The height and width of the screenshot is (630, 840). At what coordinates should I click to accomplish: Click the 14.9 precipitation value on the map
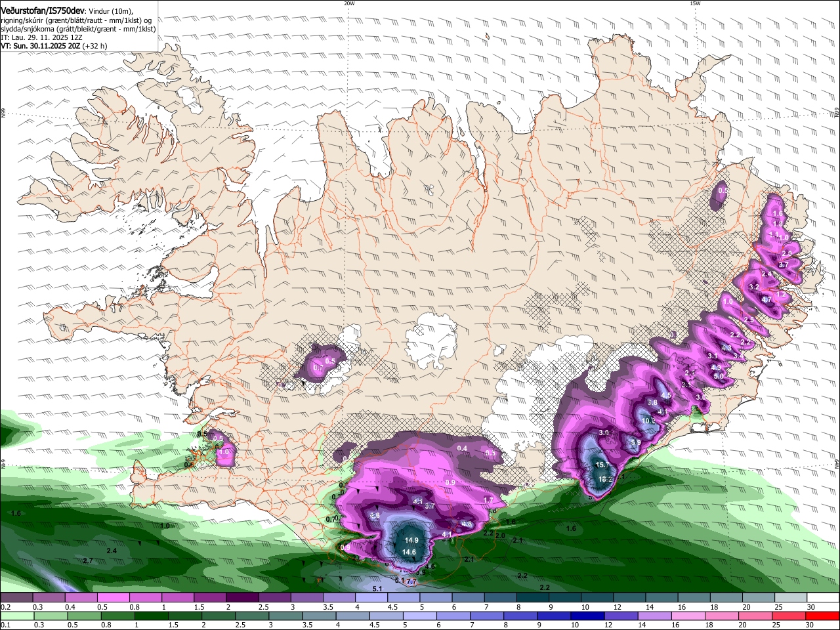point(411,540)
